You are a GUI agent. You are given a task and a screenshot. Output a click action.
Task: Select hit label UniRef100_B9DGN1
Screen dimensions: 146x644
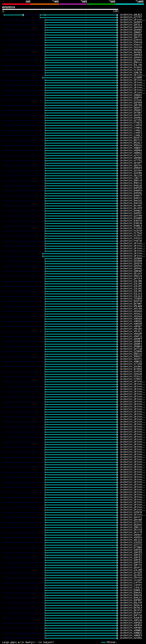click(131, 50)
